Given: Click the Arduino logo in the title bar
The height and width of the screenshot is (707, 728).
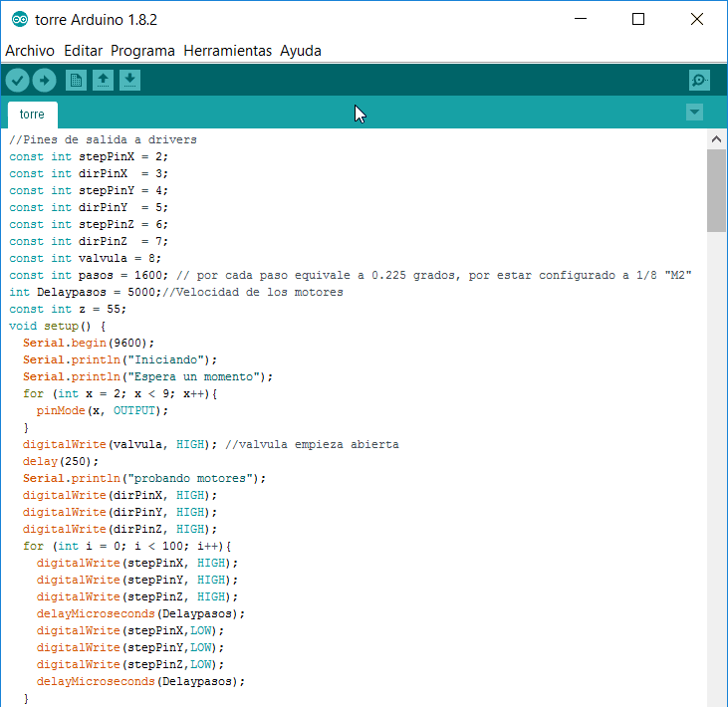Looking at the screenshot, I should (x=20, y=20).
